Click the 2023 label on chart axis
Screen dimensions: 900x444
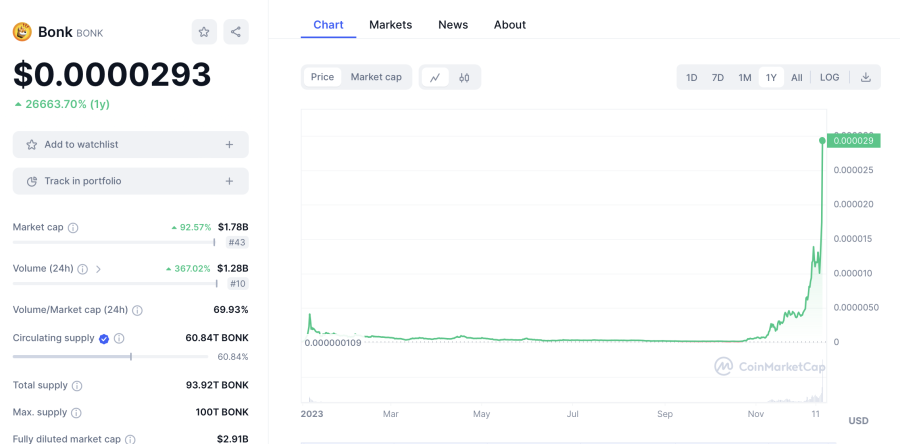[x=312, y=414]
